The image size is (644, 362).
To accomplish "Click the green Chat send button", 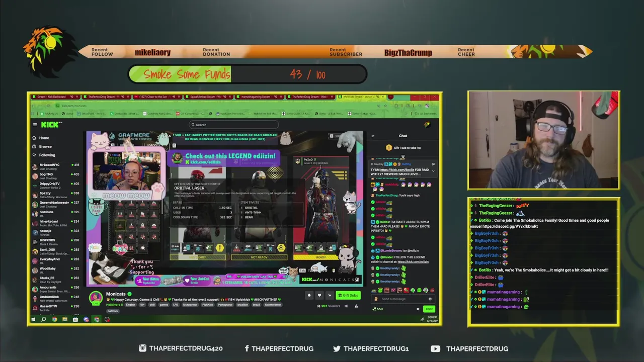I will (x=429, y=309).
